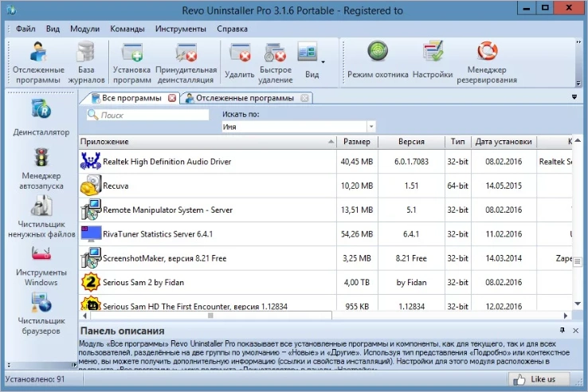The width and height of the screenshot is (588, 392).
Task: Activate Режим охотника radar icon
Action: tap(378, 51)
